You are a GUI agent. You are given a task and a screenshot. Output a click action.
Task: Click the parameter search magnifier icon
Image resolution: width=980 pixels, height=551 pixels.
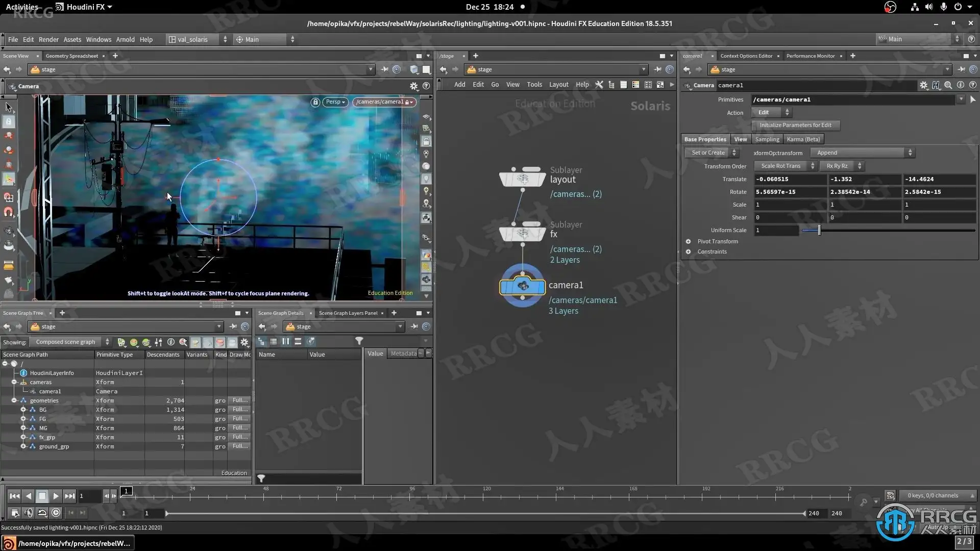tap(948, 85)
